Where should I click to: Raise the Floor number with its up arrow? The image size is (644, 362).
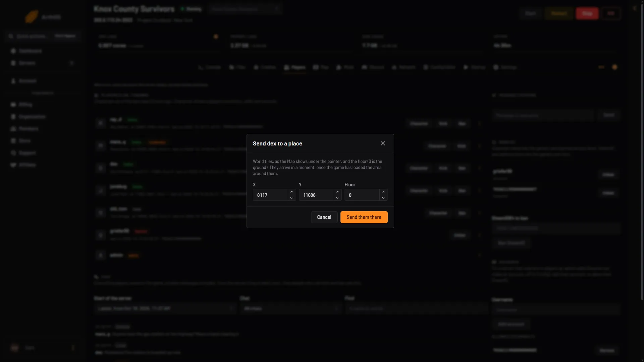pos(384,192)
